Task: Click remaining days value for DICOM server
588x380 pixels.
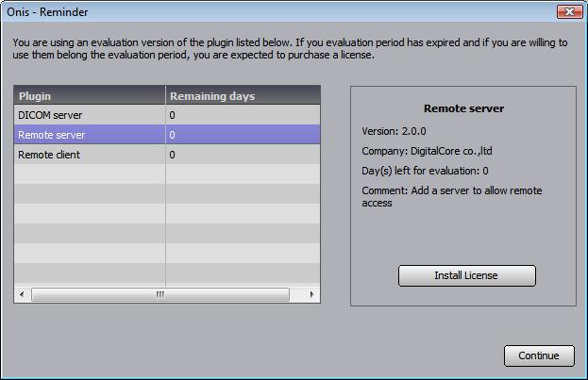Action: coord(172,115)
